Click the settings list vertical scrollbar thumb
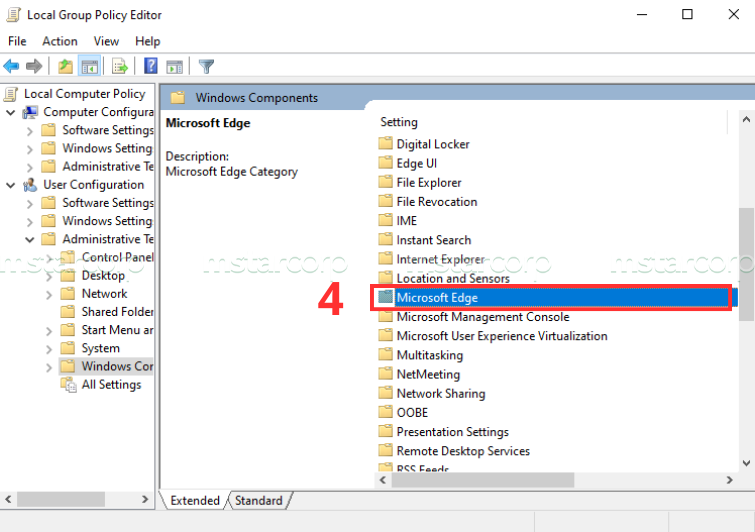This screenshot has height=532, width=755. 746,264
